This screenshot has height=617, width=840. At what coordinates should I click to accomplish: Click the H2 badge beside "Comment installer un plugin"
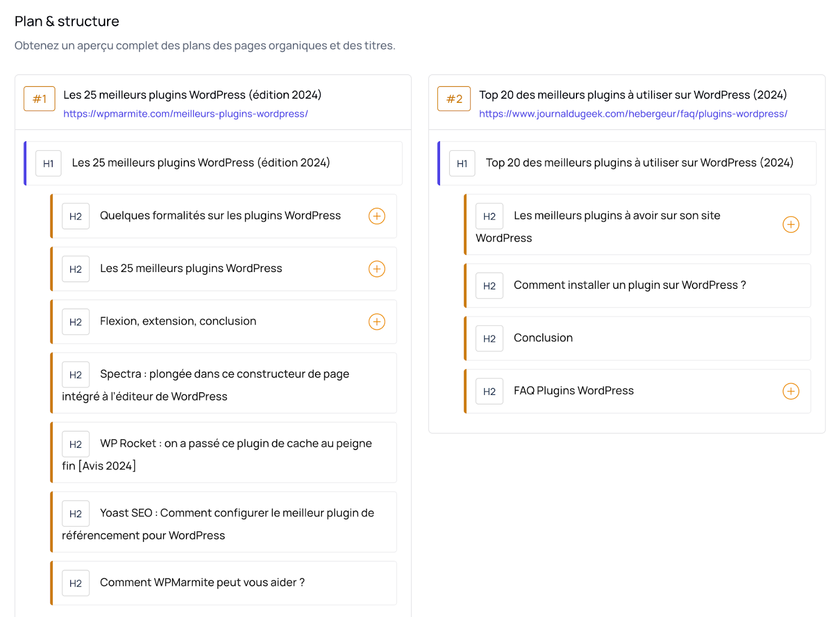489,285
